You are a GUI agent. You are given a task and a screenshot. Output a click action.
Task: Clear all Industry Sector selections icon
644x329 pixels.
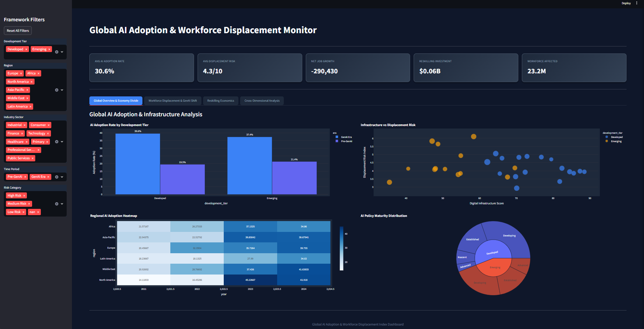coord(57,142)
